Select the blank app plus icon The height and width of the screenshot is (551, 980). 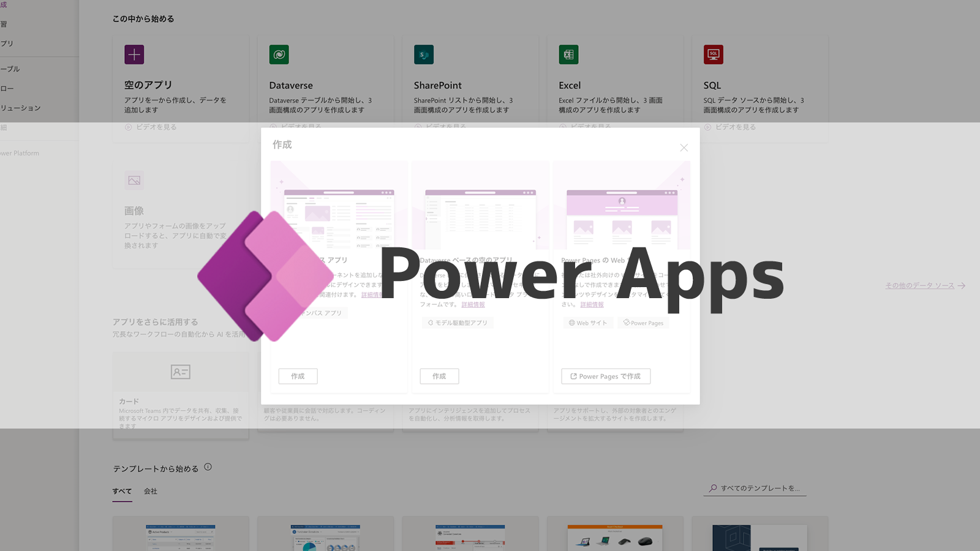tap(134, 54)
